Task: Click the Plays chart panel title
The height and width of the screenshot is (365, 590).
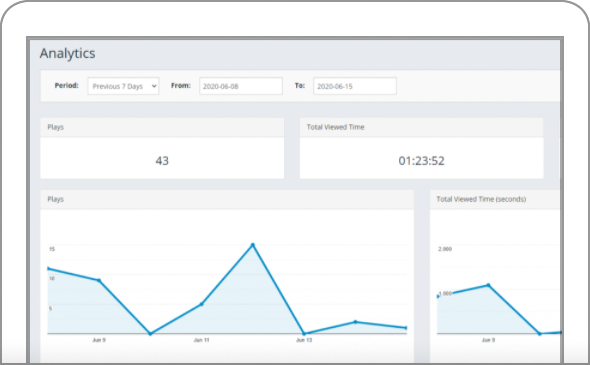Action: tap(56, 199)
